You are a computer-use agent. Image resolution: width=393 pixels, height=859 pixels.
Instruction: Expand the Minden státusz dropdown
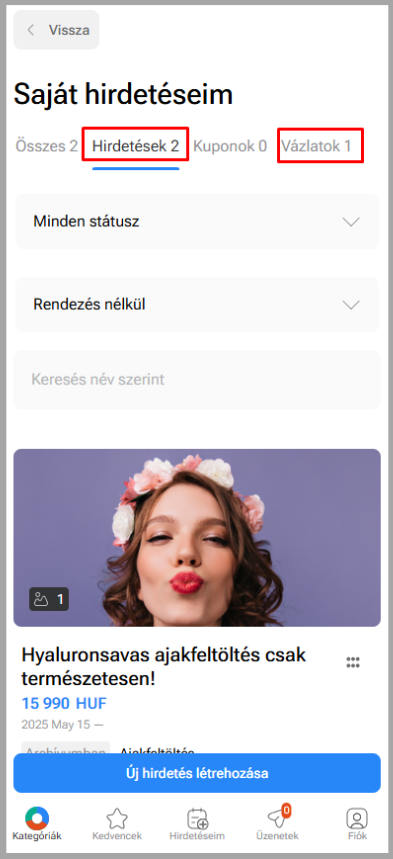coord(197,221)
